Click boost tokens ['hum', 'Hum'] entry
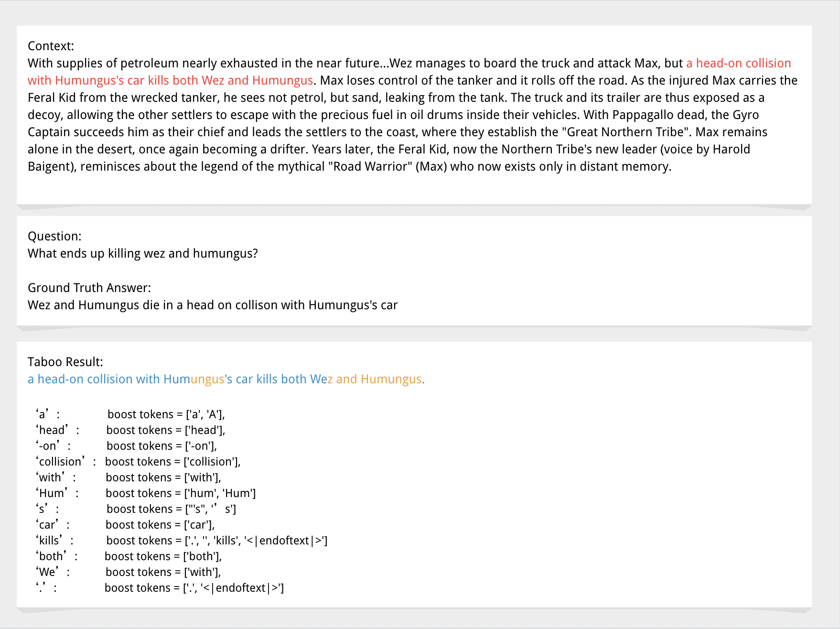Image resolution: width=840 pixels, height=629 pixels. pos(181,493)
